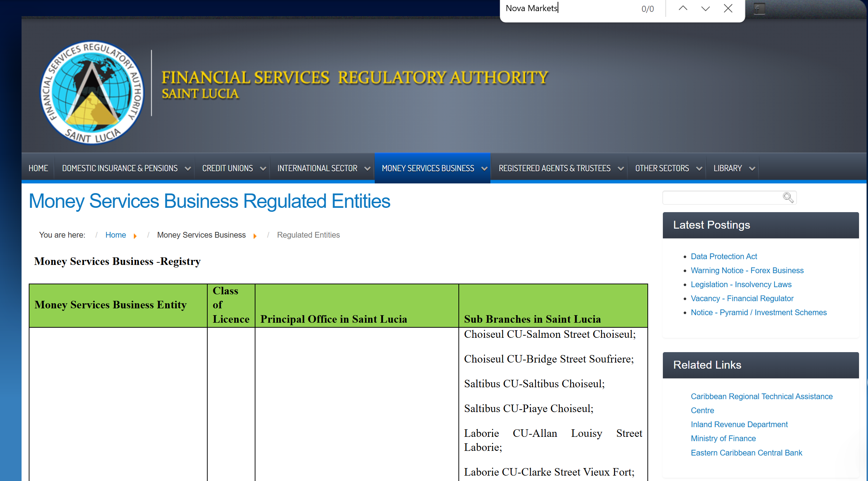Viewport: 868px width, 481px height.
Task: Click the Choiseul CU-Salmon Street Choiseul entry
Action: pyautogui.click(x=550, y=334)
